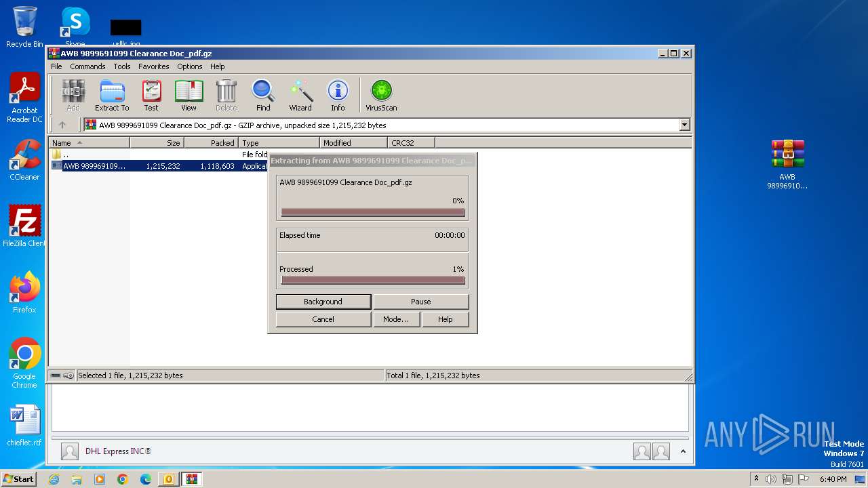This screenshot has height=488, width=868.
Task: Click the Info toolbar icon
Action: coord(338,96)
